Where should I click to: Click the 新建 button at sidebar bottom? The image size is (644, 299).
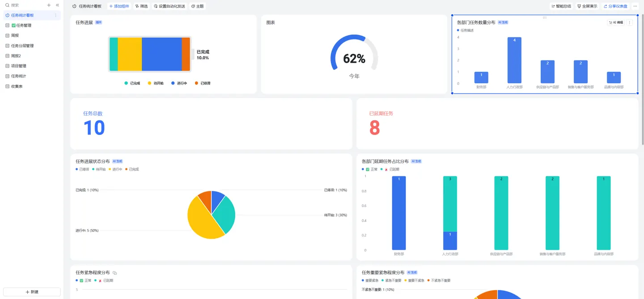pyautogui.click(x=32, y=292)
